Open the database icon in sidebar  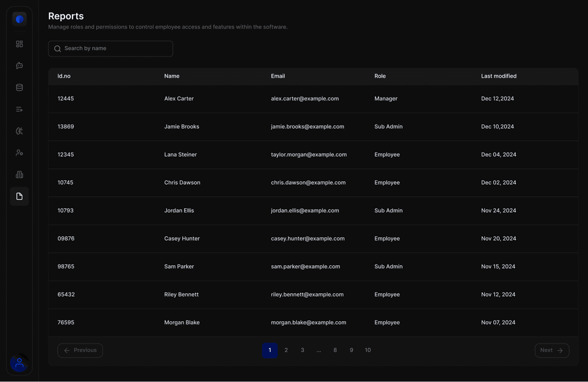[19, 87]
